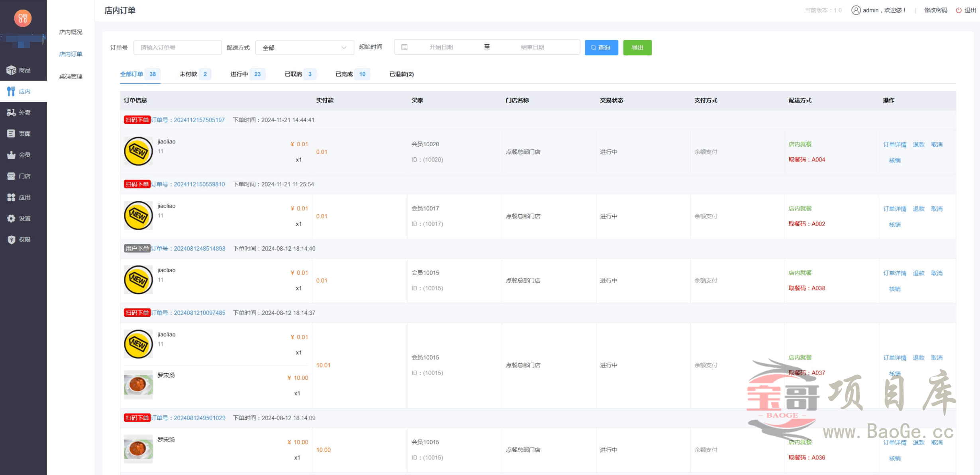Click buyer 会员10017

pyautogui.click(x=425, y=208)
